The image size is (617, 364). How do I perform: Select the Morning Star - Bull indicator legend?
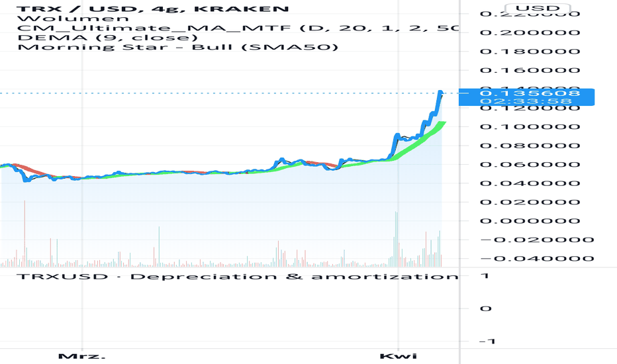[x=178, y=47]
